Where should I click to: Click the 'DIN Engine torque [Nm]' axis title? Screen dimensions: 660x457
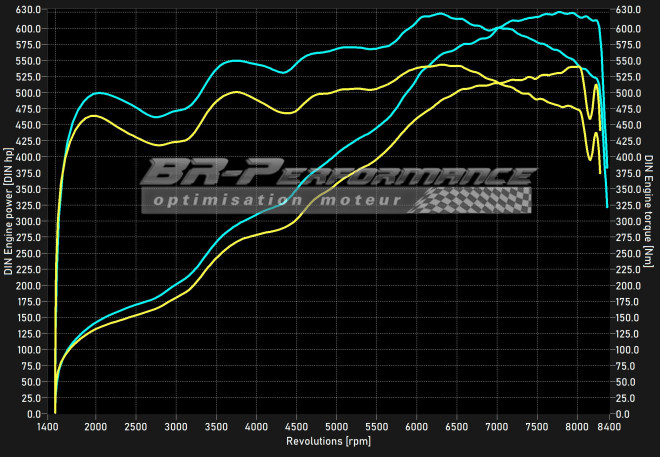click(652, 212)
